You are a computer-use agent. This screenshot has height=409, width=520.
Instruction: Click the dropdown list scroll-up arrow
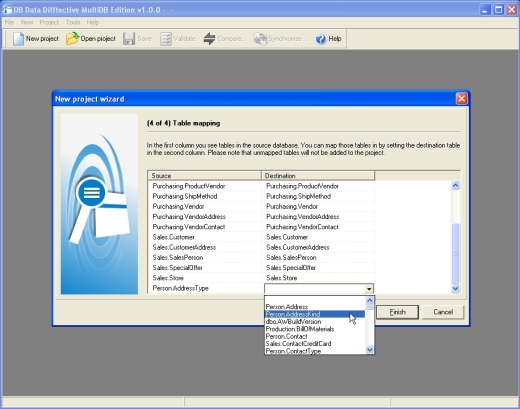[369, 300]
